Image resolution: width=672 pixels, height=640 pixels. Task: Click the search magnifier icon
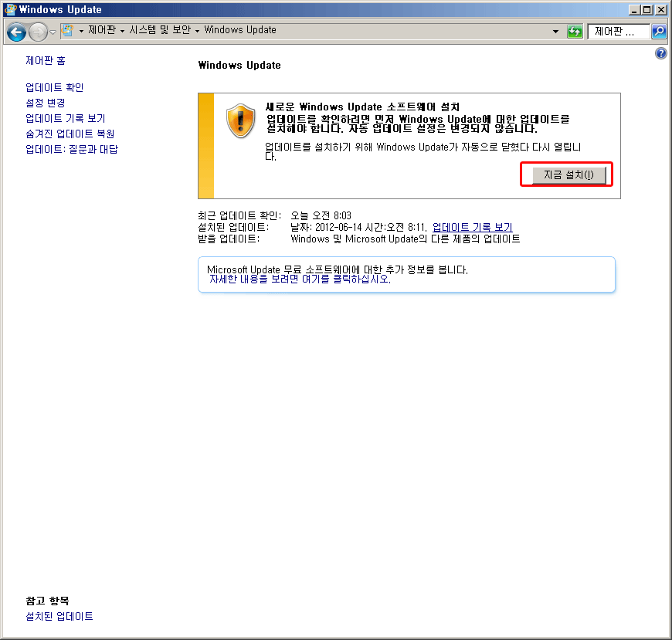pyautogui.click(x=659, y=32)
